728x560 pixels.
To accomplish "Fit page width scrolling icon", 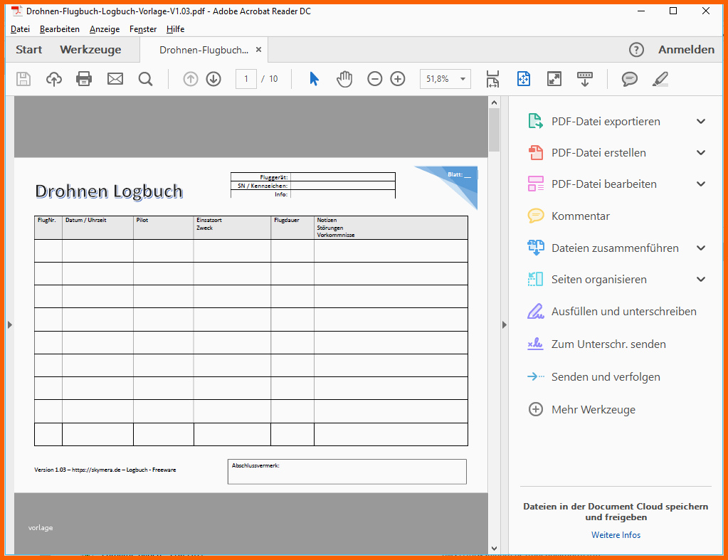I will click(x=492, y=79).
